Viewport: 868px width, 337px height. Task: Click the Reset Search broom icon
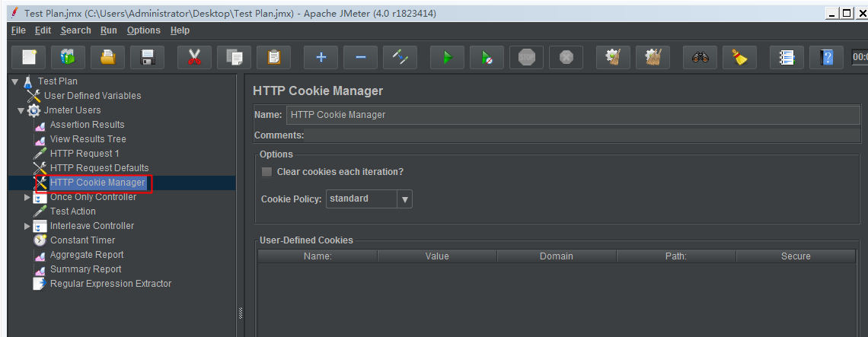coord(739,57)
